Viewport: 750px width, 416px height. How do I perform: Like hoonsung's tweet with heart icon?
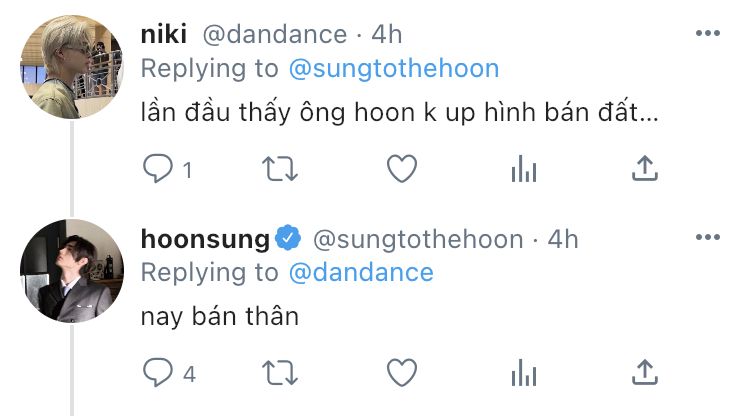402,372
